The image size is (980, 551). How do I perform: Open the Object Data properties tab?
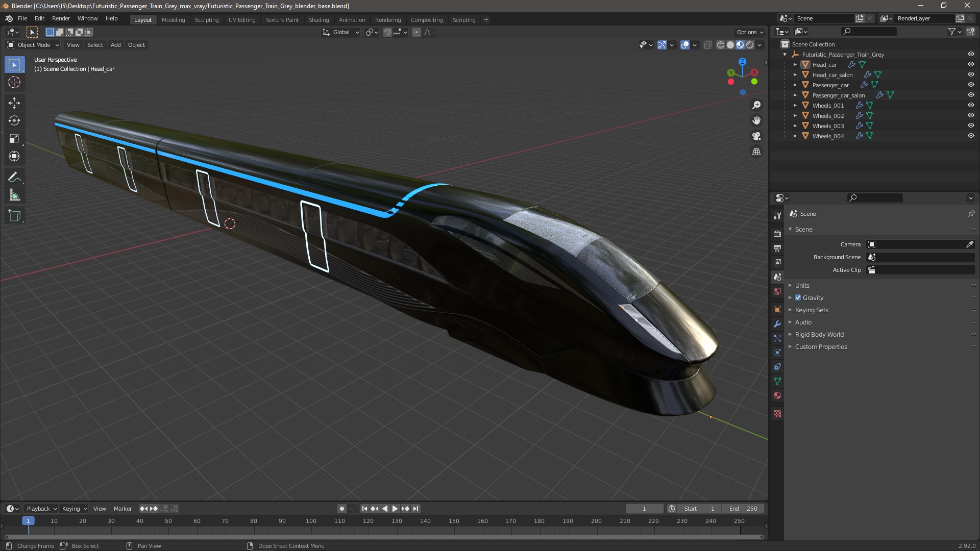pos(777,381)
